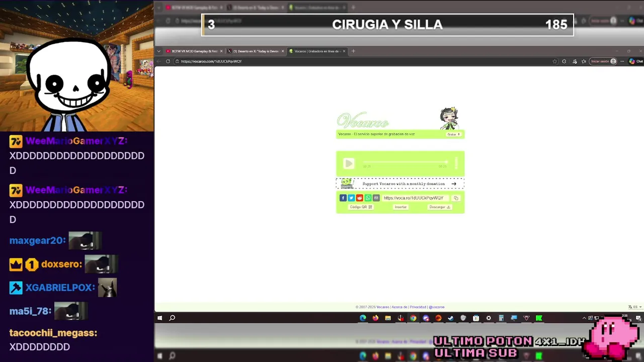Select the Vocaroo Grabadora en línea tab
644x362 pixels.
click(x=317, y=51)
